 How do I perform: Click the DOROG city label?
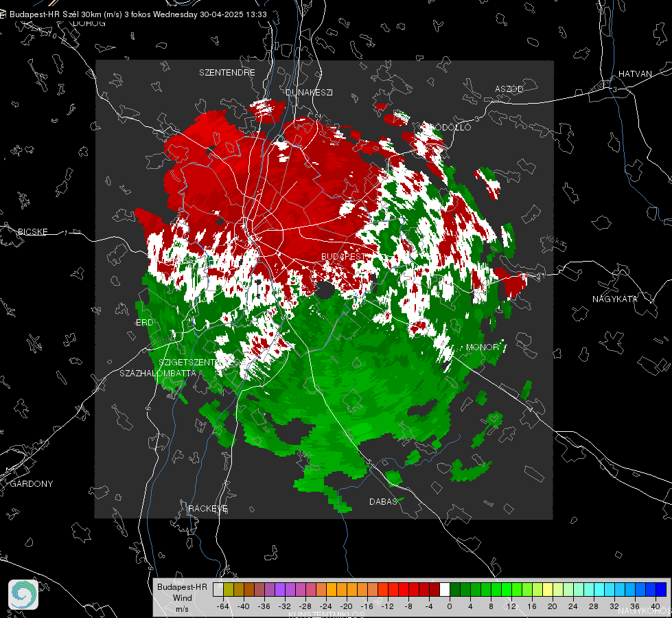pyautogui.click(x=89, y=23)
